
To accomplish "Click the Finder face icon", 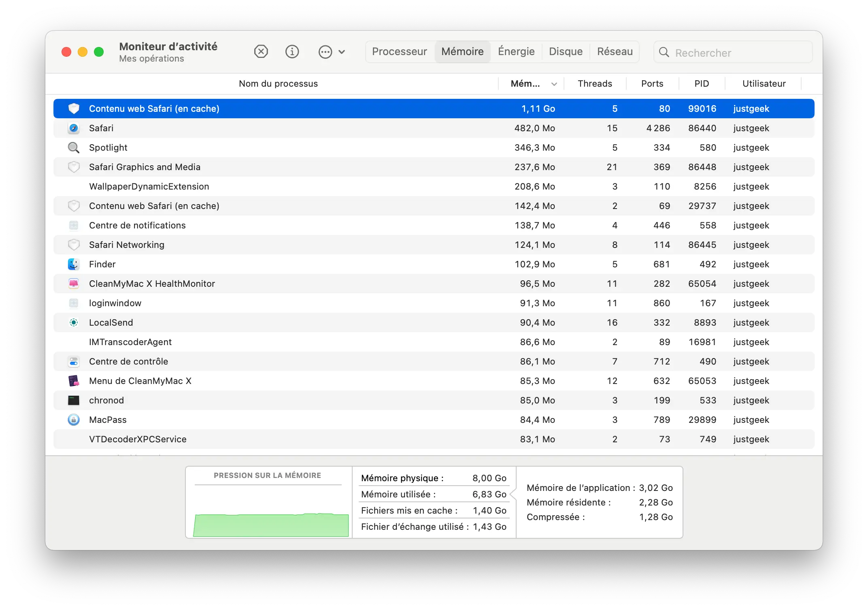I will pyautogui.click(x=74, y=264).
